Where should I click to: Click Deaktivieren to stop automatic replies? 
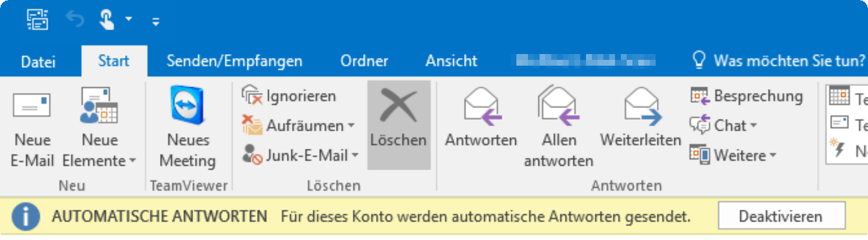click(780, 217)
